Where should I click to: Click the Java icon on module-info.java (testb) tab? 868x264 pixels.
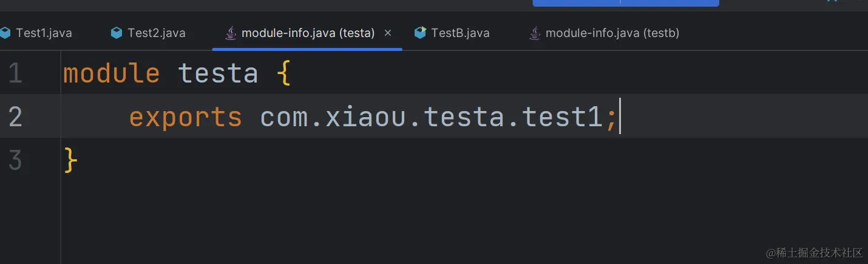click(x=535, y=33)
